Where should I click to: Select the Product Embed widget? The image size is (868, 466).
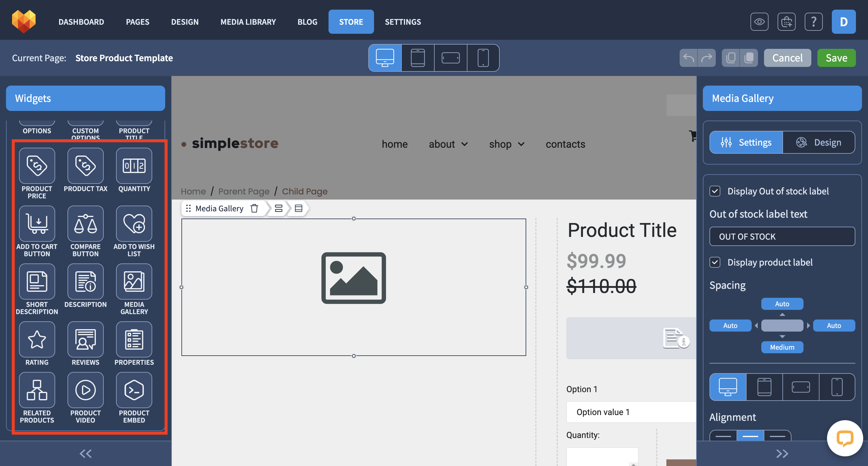click(x=134, y=390)
